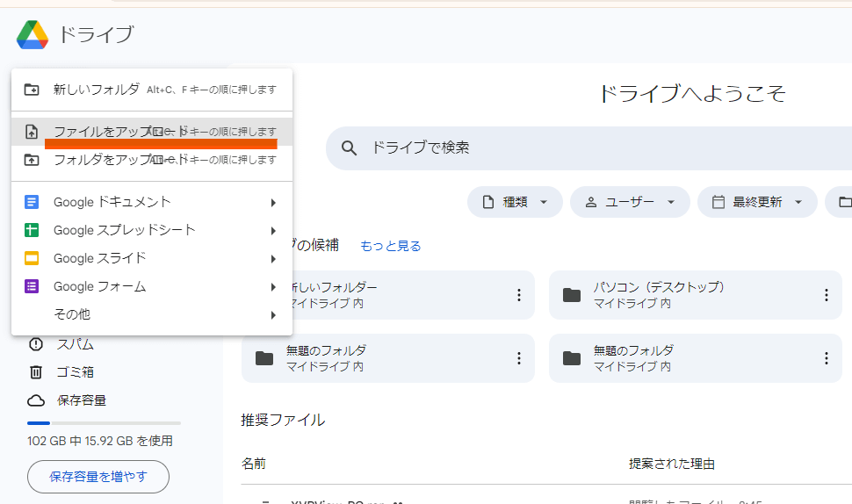Open the 新しいフォルダー folder card

point(388,295)
